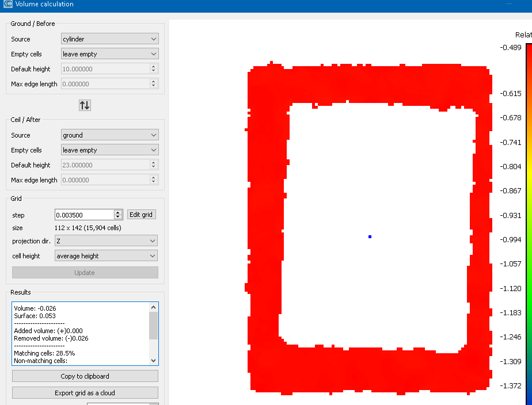Click the Results scrollbar up arrow
The height and width of the screenshot is (405, 532).
pyautogui.click(x=153, y=307)
